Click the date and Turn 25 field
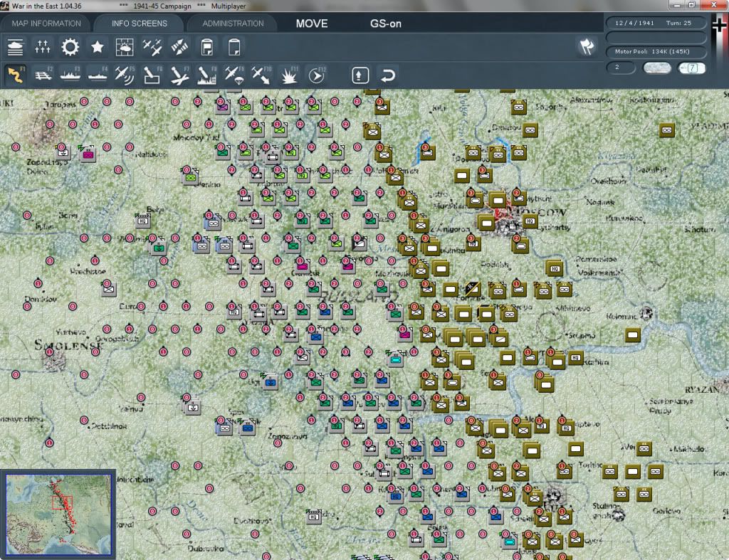 656,23
